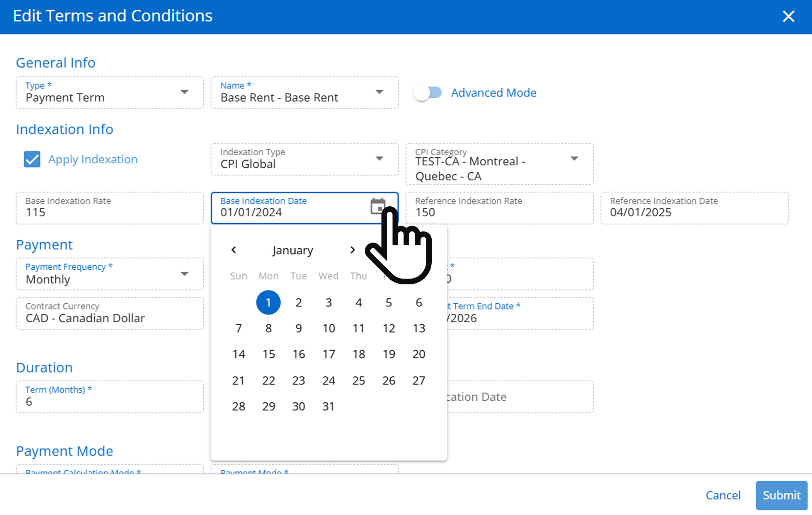
Task: Toggle the Advanced Mode switch
Action: click(428, 93)
